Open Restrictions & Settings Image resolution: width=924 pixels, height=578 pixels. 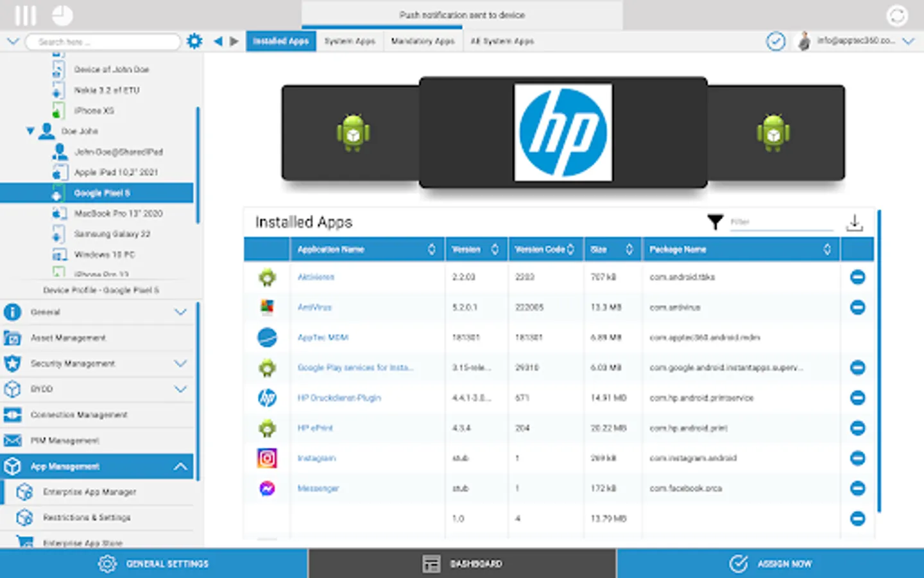pos(96,518)
